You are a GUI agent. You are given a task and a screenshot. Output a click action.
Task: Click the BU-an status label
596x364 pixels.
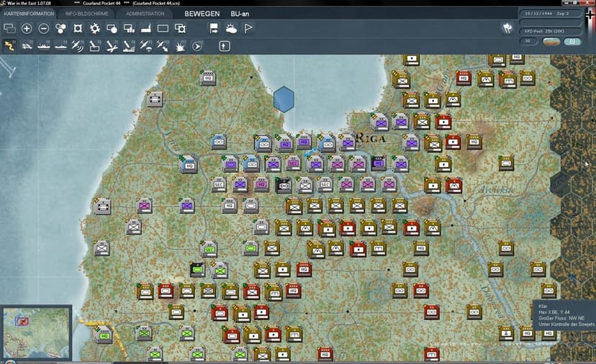point(240,14)
